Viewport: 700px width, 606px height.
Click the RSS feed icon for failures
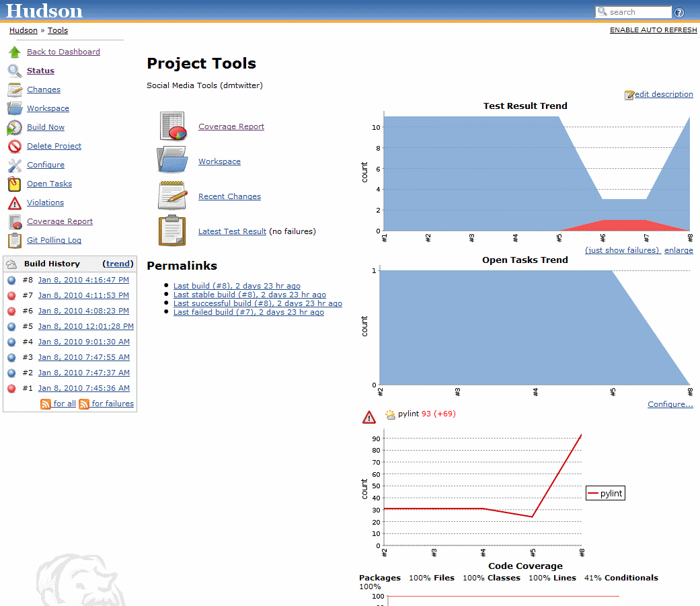click(x=84, y=404)
